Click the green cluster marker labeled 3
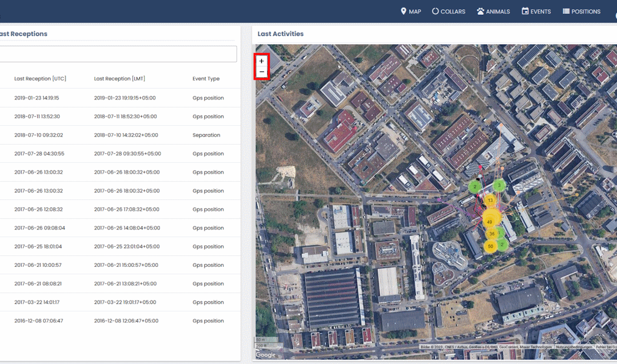Image resolution: width=617 pixels, height=364 pixels. point(499,185)
